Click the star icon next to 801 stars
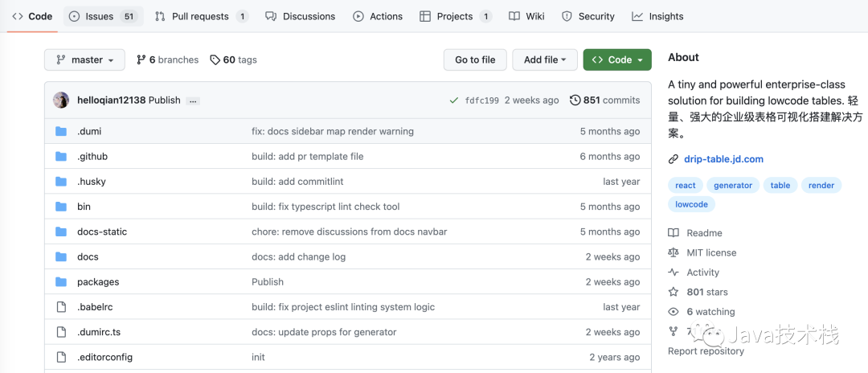 click(x=674, y=293)
